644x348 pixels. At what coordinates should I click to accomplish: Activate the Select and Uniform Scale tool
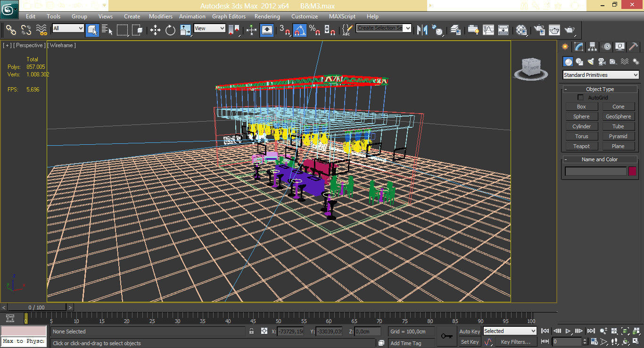click(185, 30)
